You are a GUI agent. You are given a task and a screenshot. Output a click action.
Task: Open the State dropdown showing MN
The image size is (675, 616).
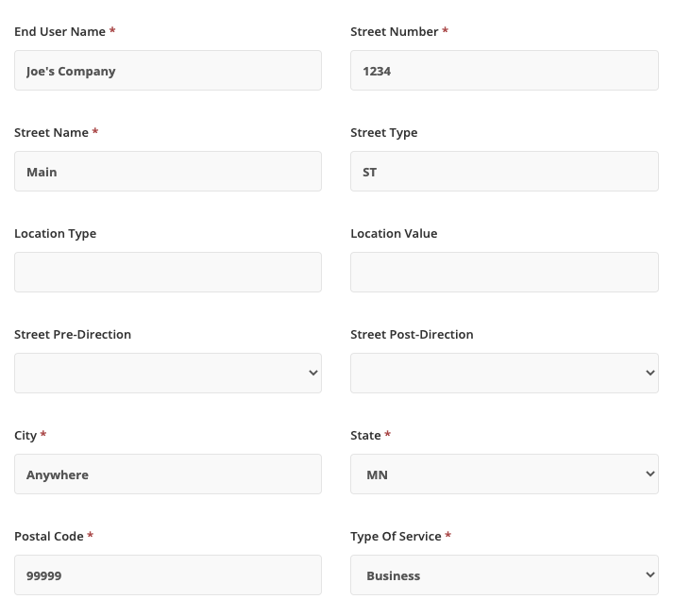[504, 474]
